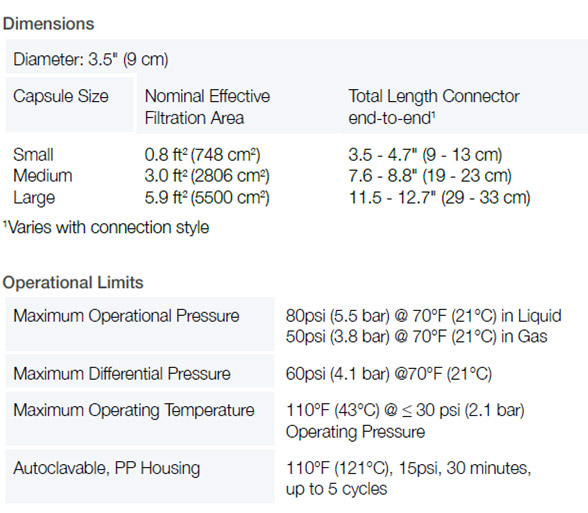Click the Dimensions section heading
Viewport: 588px width, 513px height.
click(x=48, y=24)
